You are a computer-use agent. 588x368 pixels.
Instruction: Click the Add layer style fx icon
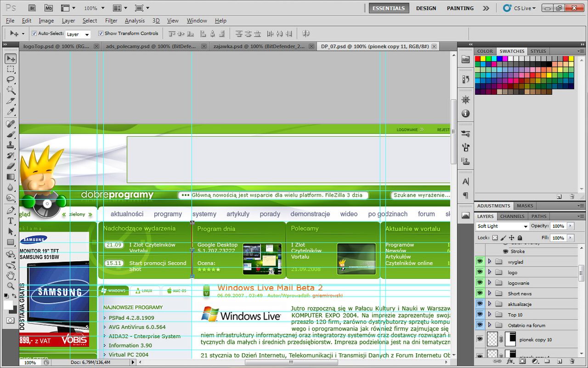(510, 362)
